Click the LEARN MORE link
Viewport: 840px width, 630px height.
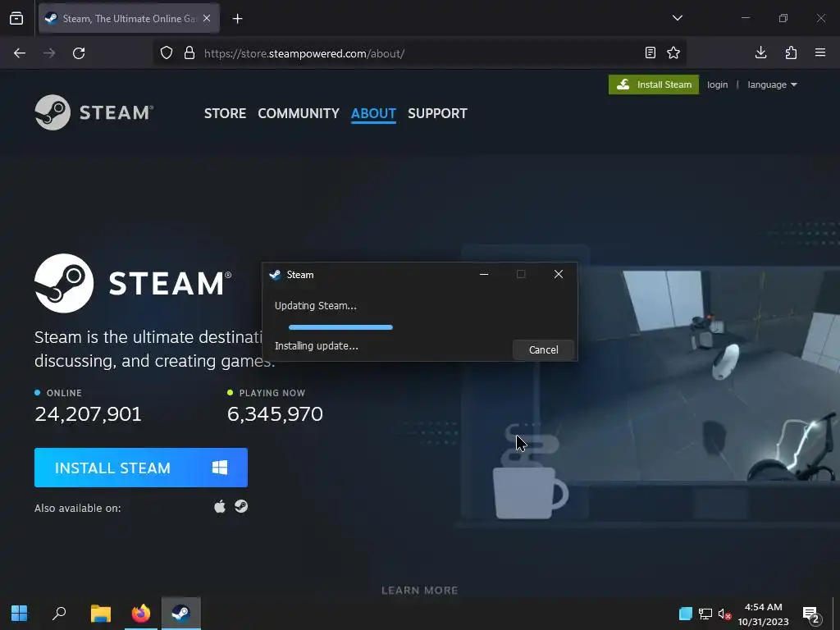point(420,591)
